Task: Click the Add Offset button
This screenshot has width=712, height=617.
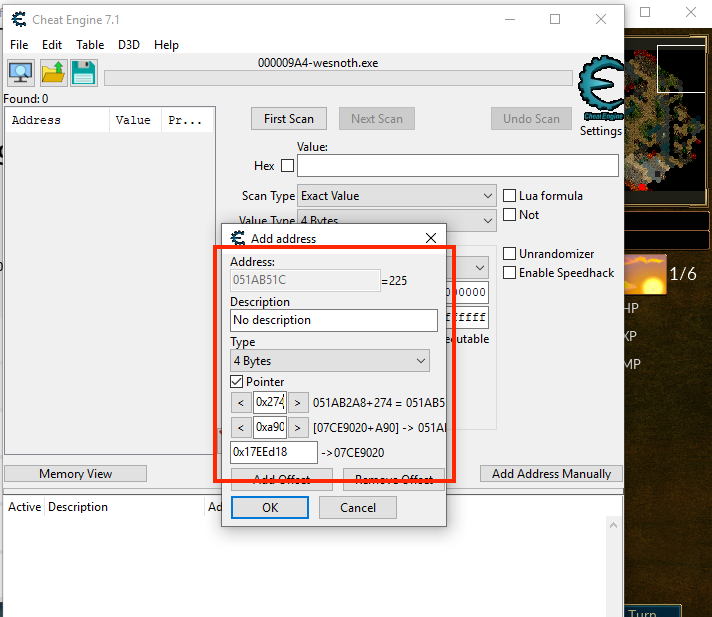Action: (282, 479)
